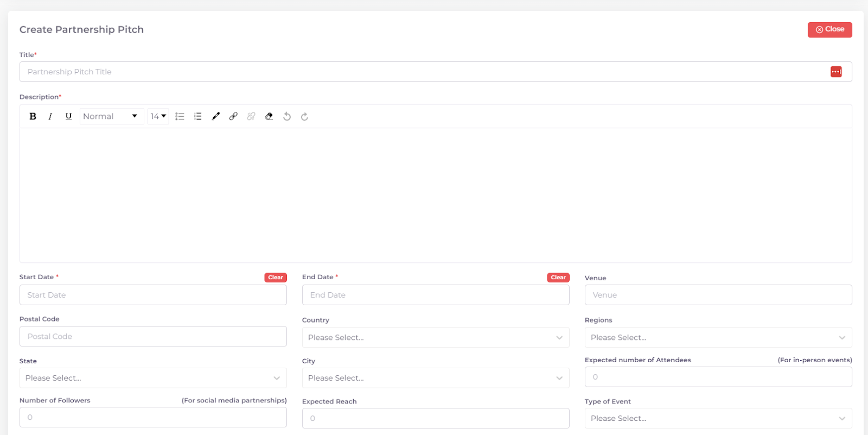The image size is (868, 435).
Task: Click into the Venue input field
Action: (x=718, y=295)
